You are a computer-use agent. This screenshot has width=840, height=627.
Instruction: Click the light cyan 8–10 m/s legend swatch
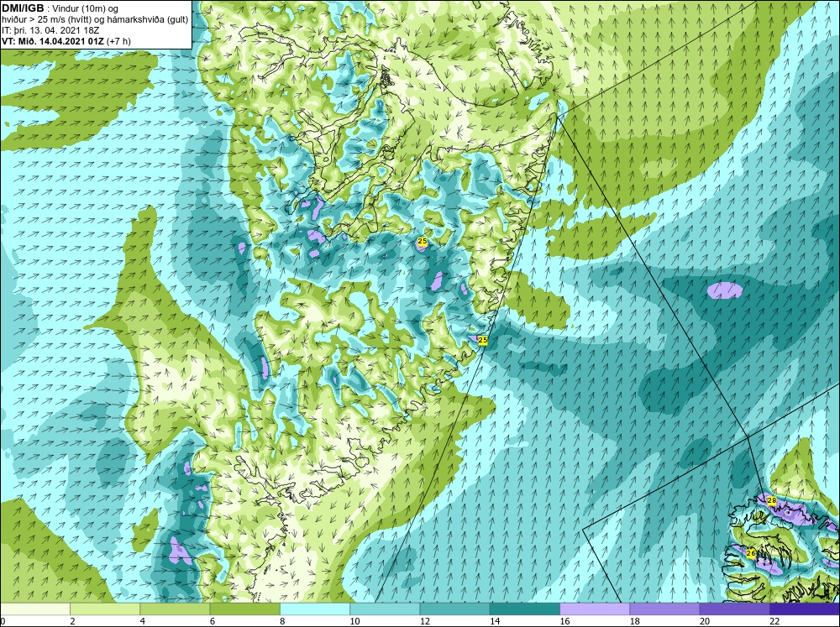pos(315,609)
